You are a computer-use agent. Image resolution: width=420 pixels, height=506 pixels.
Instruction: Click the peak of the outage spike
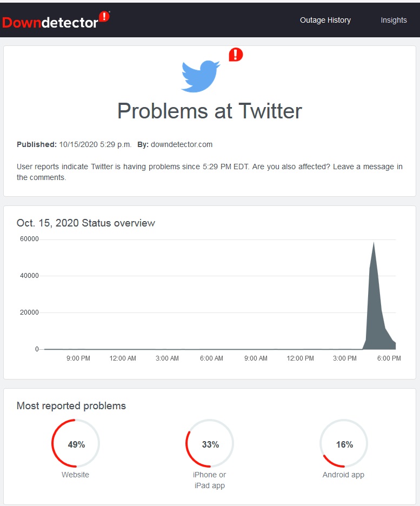click(374, 243)
